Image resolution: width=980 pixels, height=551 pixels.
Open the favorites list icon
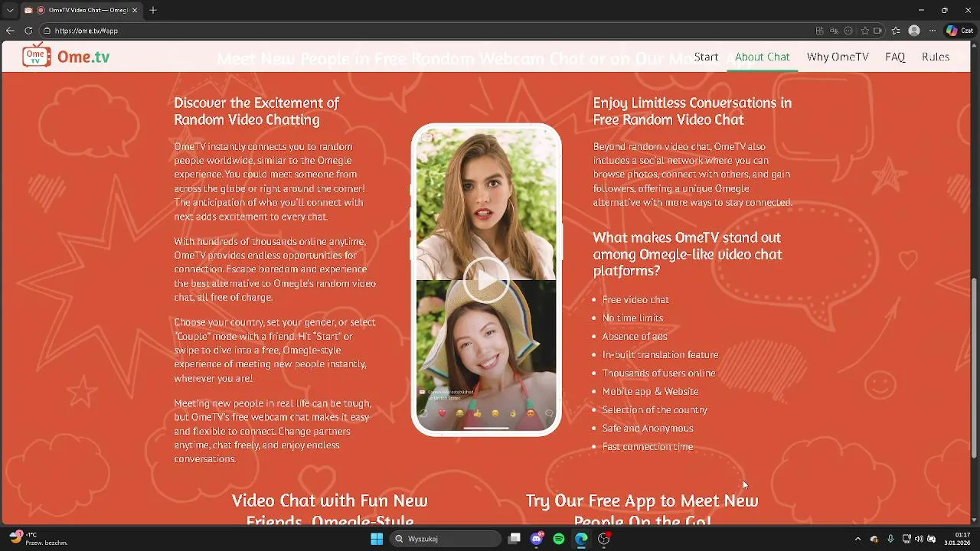point(896,31)
